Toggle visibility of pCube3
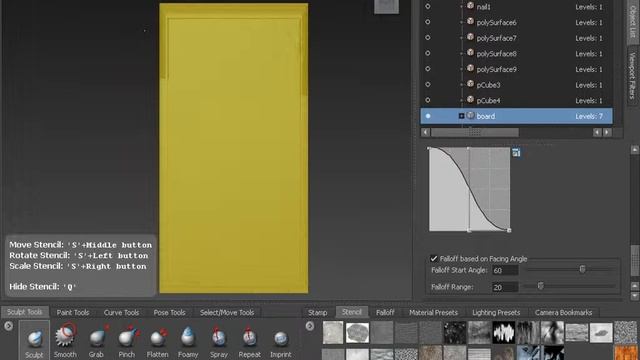Viewport: 640px width, 360px height. click(428, 84)
